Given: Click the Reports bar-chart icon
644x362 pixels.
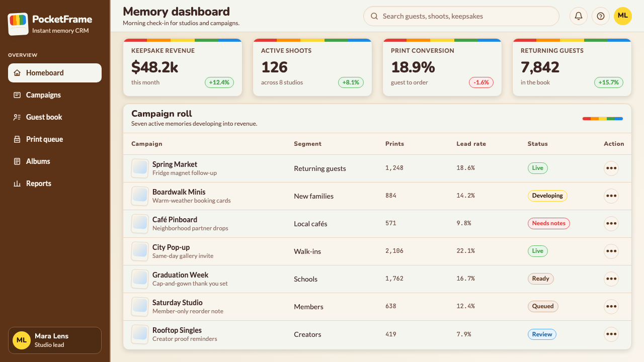Looking at the screenshot, I should coord(17,184).
